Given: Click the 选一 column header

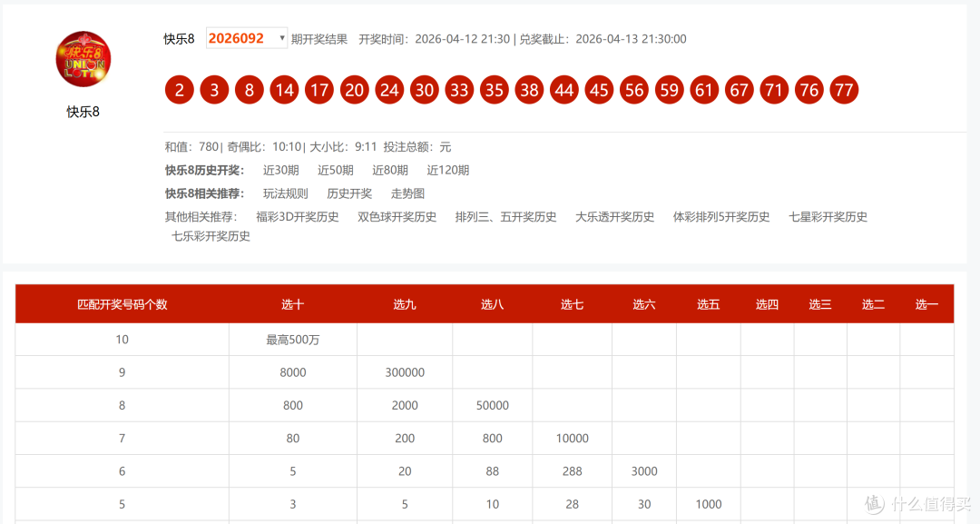Looking at the screenshot, I should click(x=926, y=304).
